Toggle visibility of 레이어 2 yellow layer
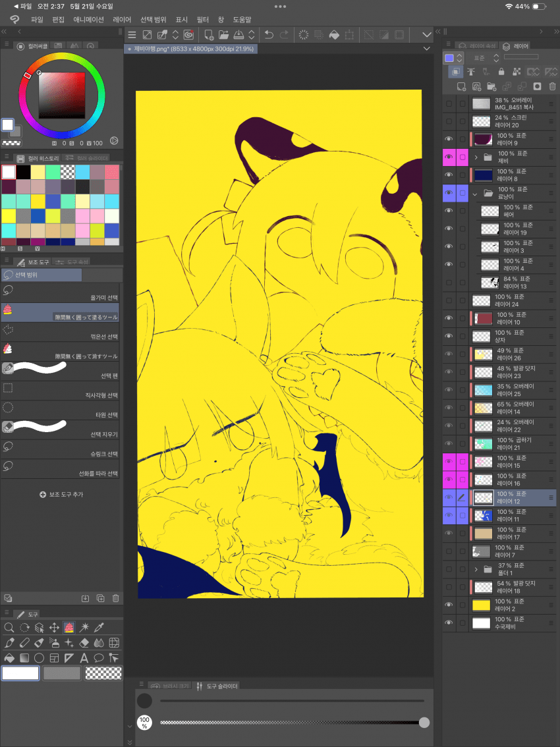560x747 pixels. (449, 605)
